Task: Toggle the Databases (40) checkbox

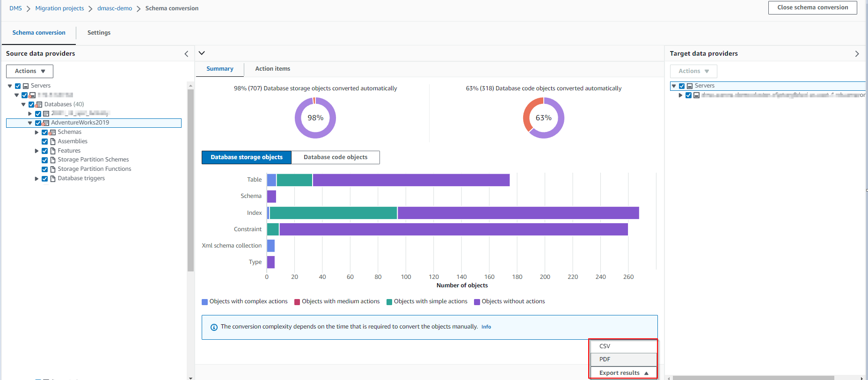Action: pyautogui.click(x=31, y=104)
